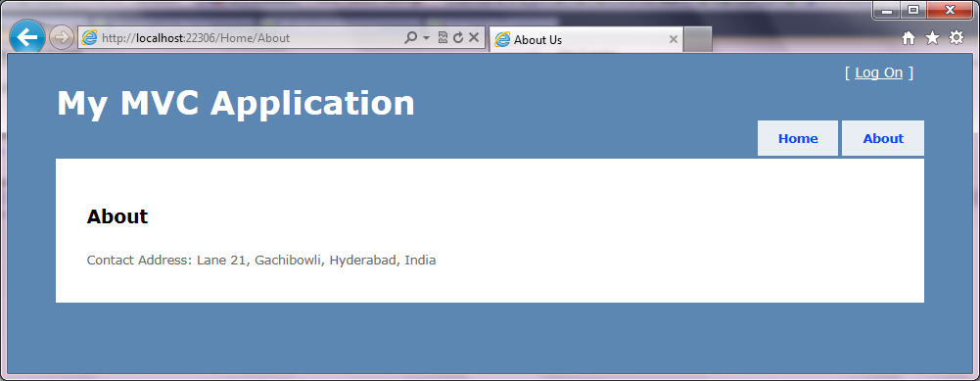The image size is (980, 381).
Task: Open the address bar dropdown arrow
Action: 426,38
